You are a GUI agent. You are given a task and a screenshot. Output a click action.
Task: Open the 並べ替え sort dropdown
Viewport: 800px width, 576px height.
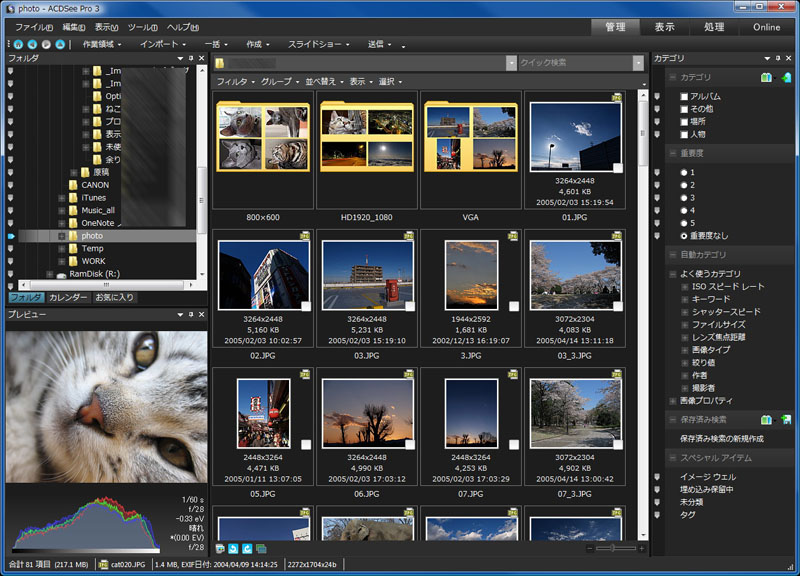[x=324, y=81]
